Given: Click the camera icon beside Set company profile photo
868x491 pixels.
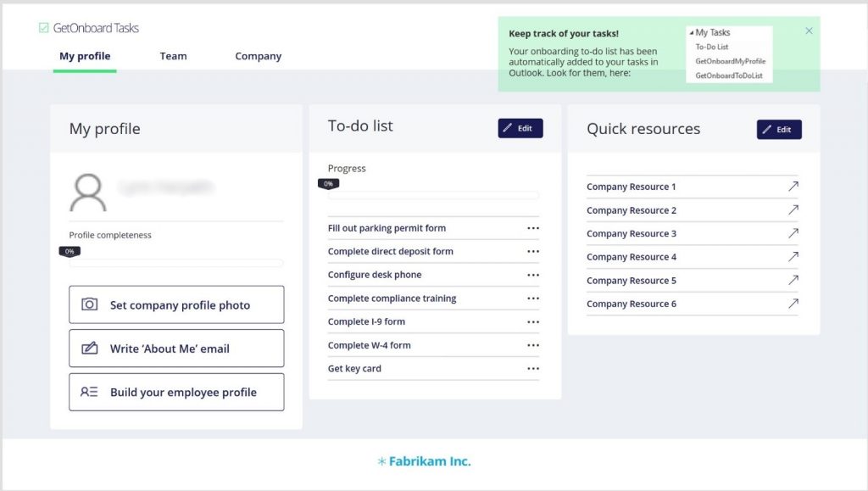Looking at the screenshot, I should 90,304.
